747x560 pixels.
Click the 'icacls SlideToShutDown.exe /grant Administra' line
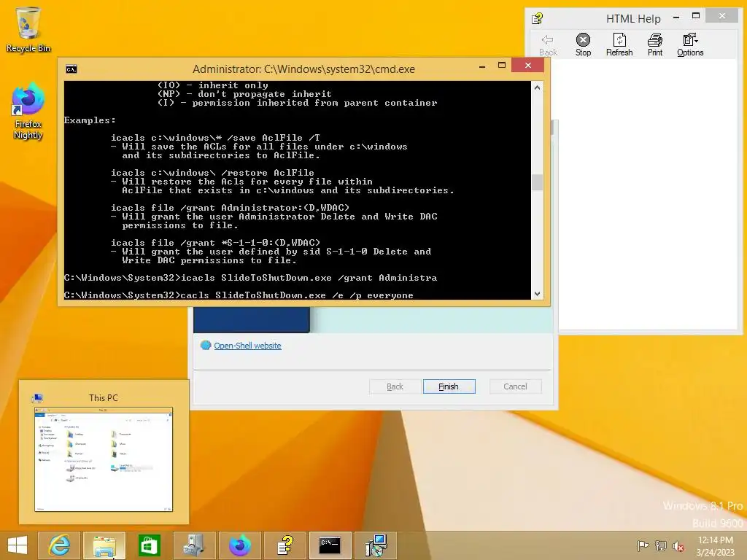tap(251, 278)
